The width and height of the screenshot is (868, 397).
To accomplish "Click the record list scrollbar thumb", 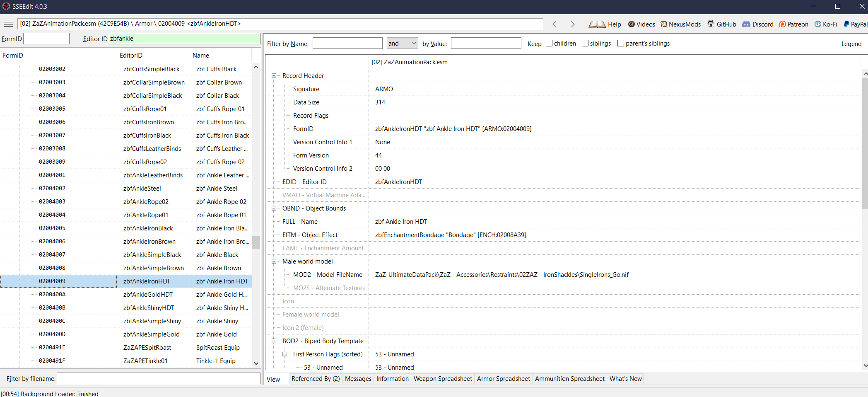I will coord(256,242).
